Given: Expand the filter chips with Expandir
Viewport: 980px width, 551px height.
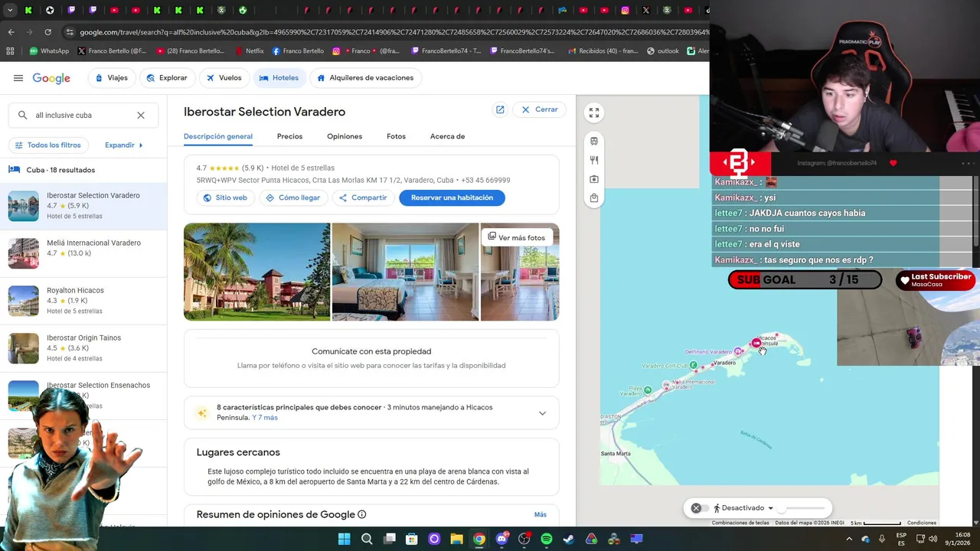Looking at the screenshot, I should (124, 145).
